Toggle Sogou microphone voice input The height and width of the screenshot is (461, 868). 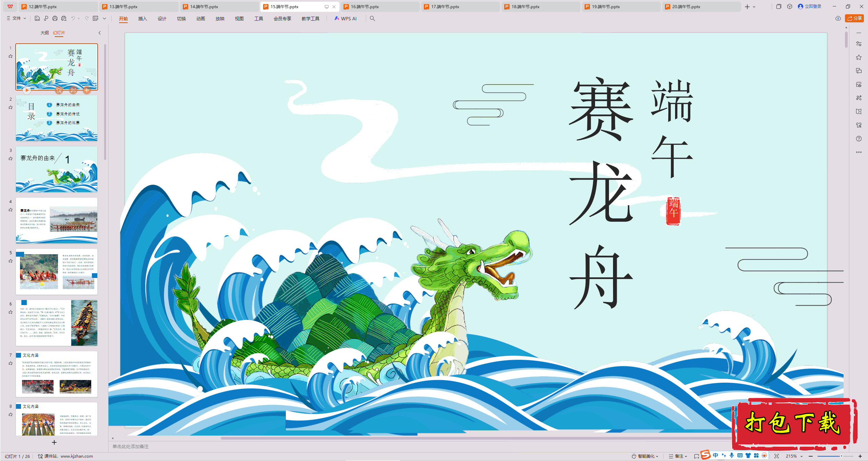[x=732, y=456]
